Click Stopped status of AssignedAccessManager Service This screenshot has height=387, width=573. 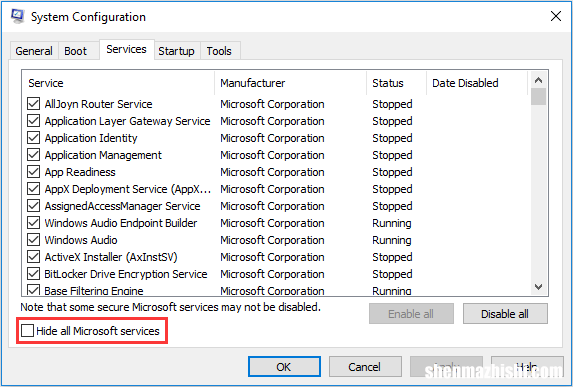[392, 206]
